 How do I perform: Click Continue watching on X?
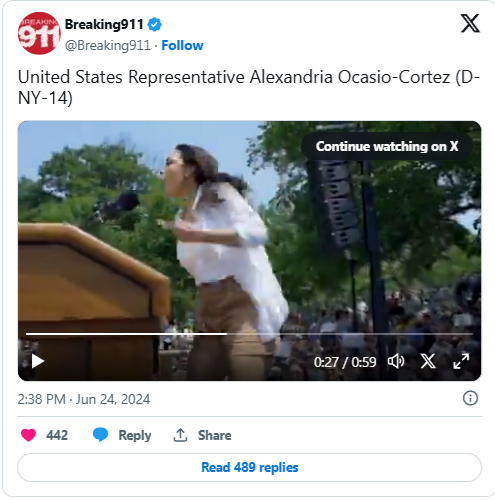click(387, 146)
